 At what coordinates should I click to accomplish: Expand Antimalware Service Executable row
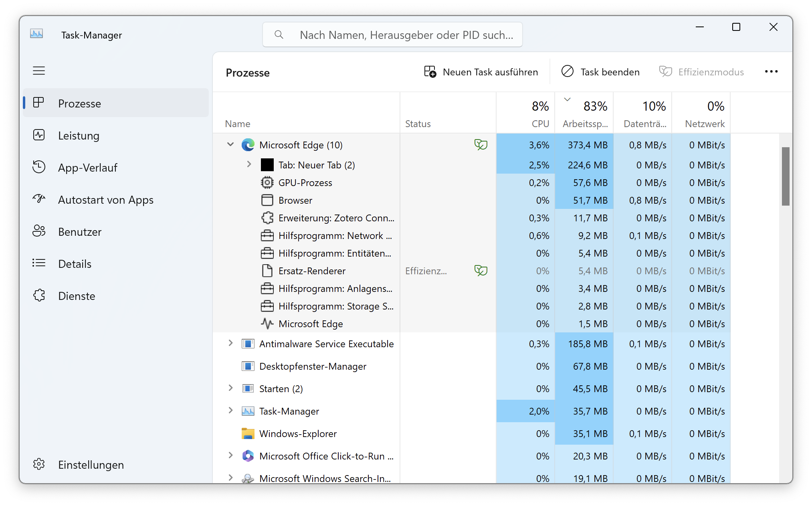click(230, 343)
